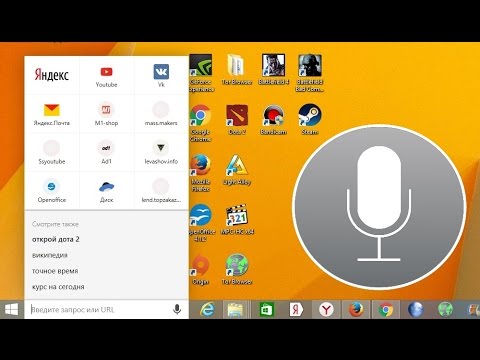Open the levashov.info tile

161,152
